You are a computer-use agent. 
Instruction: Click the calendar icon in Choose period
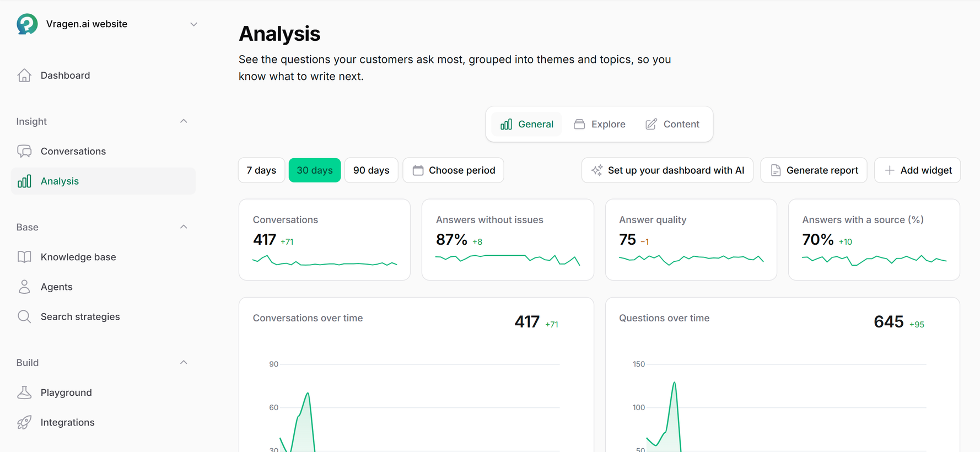tap(418, 170)
